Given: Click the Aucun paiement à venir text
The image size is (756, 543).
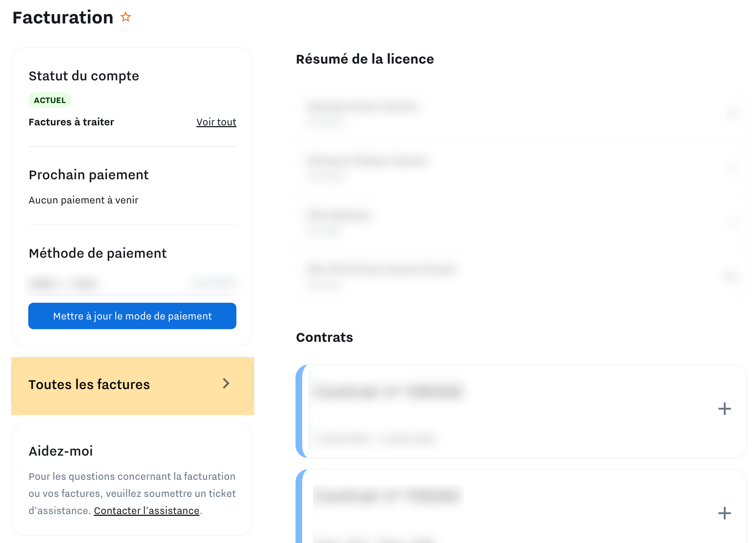Looking at the screenshot, I should pyautogui.click(x=84, y=200).
